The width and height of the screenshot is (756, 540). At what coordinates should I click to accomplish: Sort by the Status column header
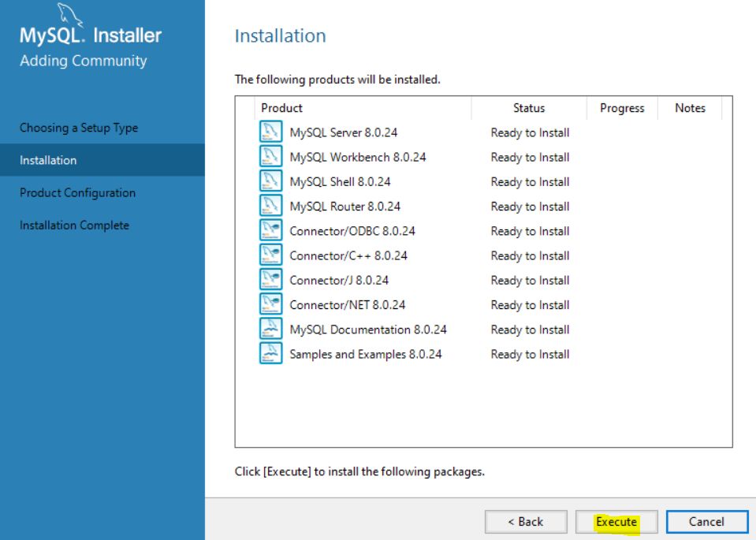click(529, 108)
